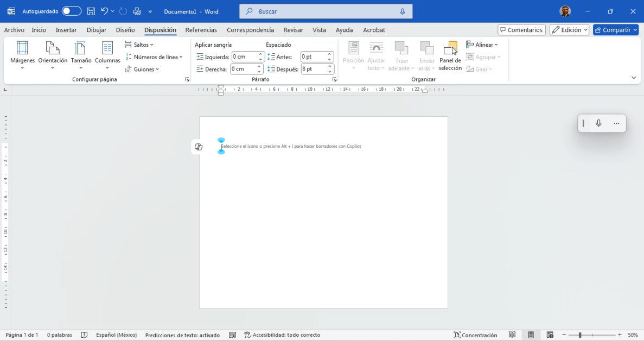Screen dimensions: 644x341
Task: Click the Orientación page orientation icon
Action: 53,49
